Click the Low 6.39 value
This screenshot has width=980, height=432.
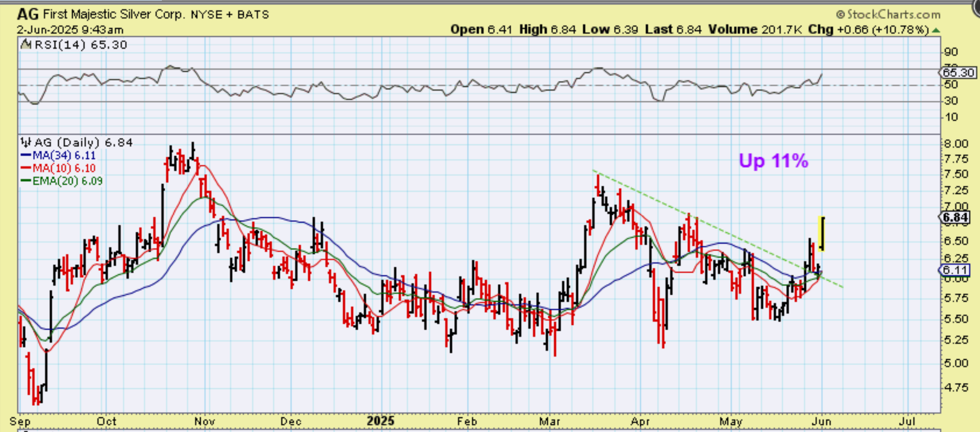click(x=610, y=30)
